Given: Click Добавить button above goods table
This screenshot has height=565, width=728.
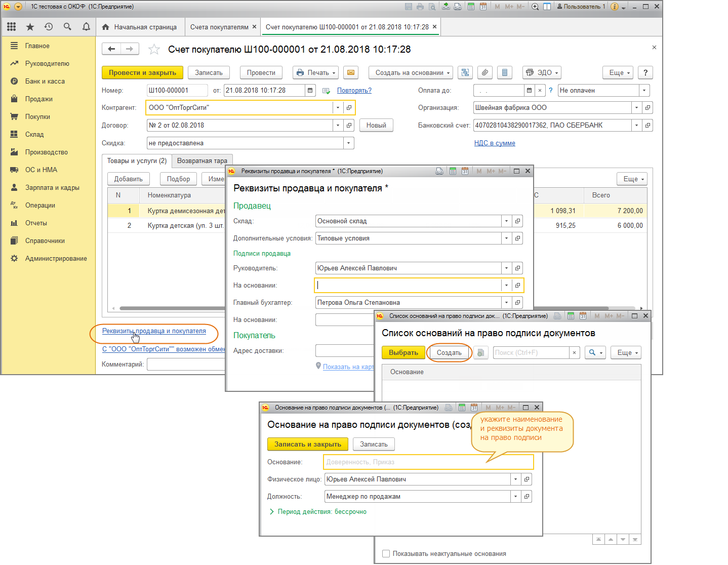Looking at the screenshot, I should click(x=129, y=179).
